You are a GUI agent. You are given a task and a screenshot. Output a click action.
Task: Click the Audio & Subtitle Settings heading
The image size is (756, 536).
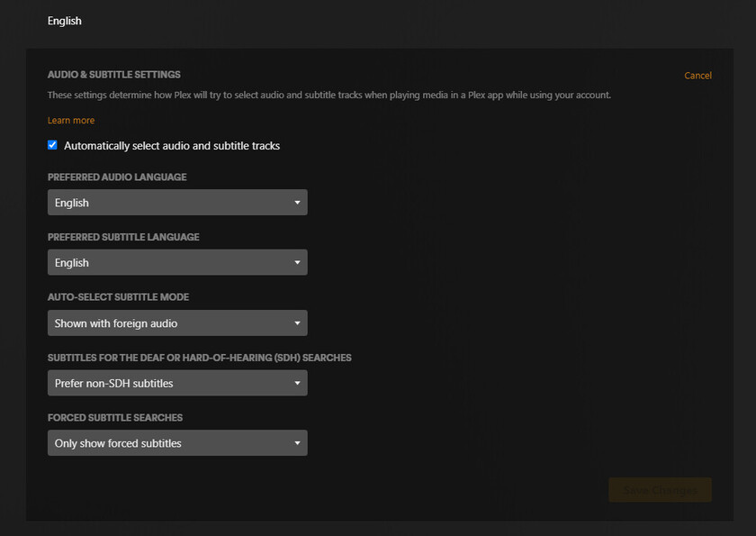click(114, 75)
